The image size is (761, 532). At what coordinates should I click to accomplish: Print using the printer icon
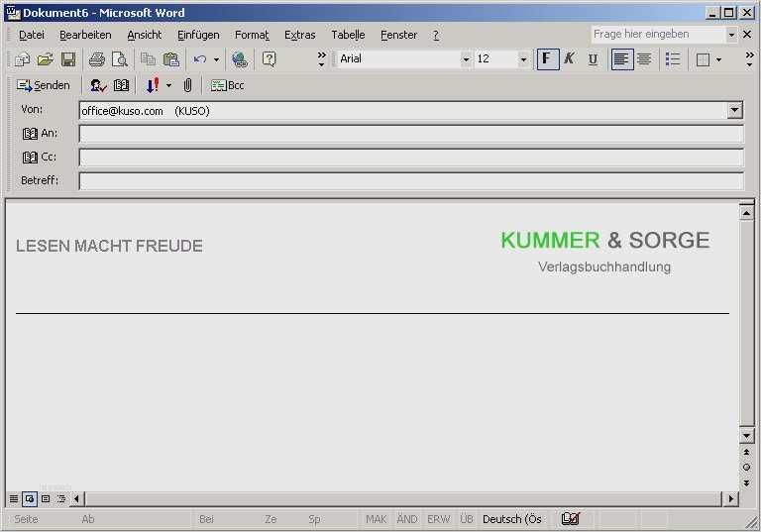point(96,59)
